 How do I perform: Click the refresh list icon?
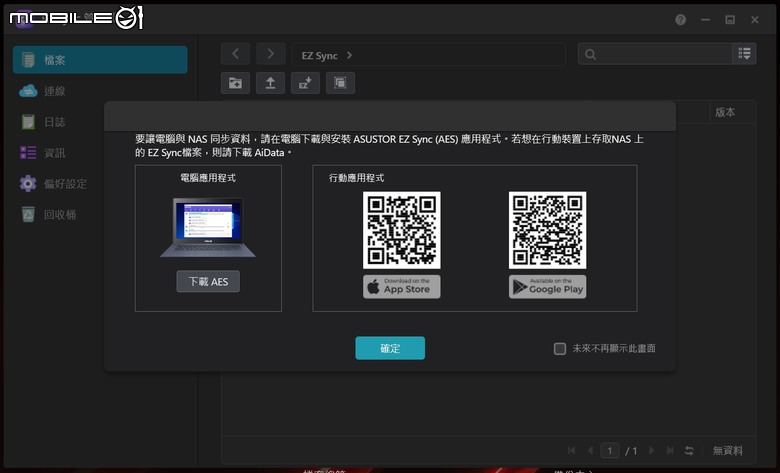[x=689, y=451]
